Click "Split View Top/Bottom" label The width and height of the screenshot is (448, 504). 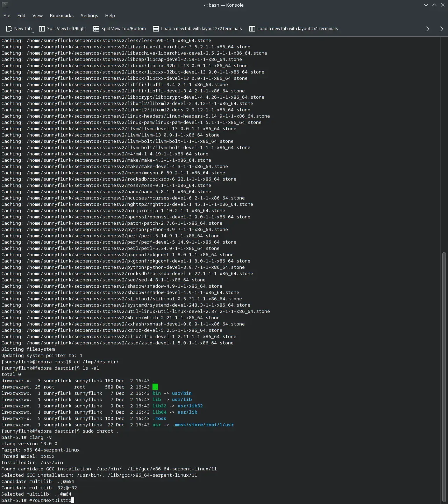[123, 29]
